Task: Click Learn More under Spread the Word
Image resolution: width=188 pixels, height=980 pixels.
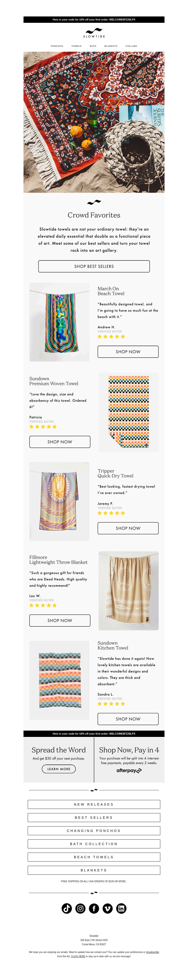Action: click(x=59, y=769)
